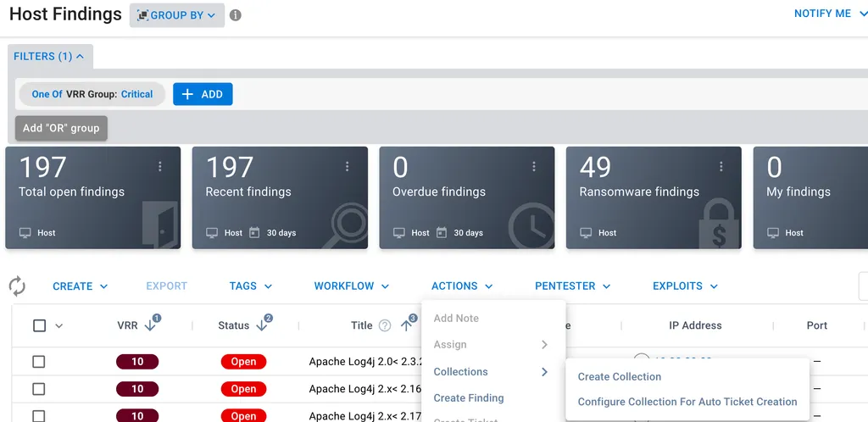Open the Create dropdown menu
Screen dimensions: 868x422
click(x=81, y=286)
